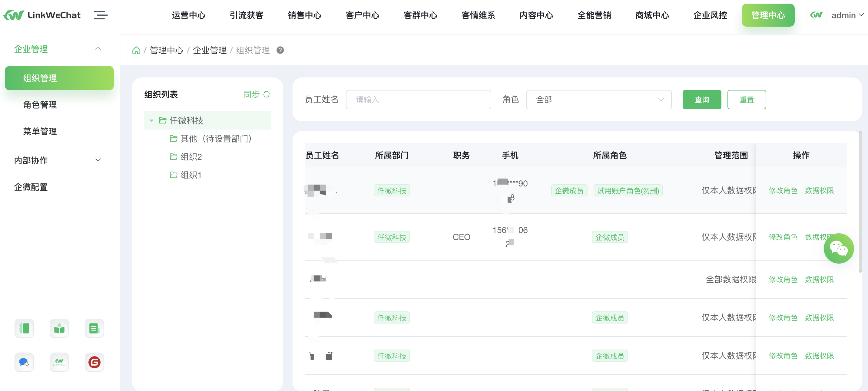Click the 同步 sync link

point(251,94)
